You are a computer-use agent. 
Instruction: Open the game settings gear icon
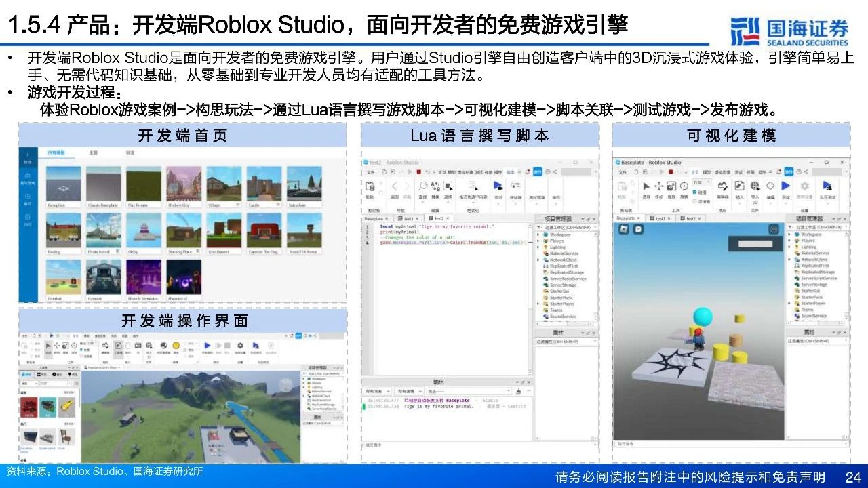tap(805, 186)
